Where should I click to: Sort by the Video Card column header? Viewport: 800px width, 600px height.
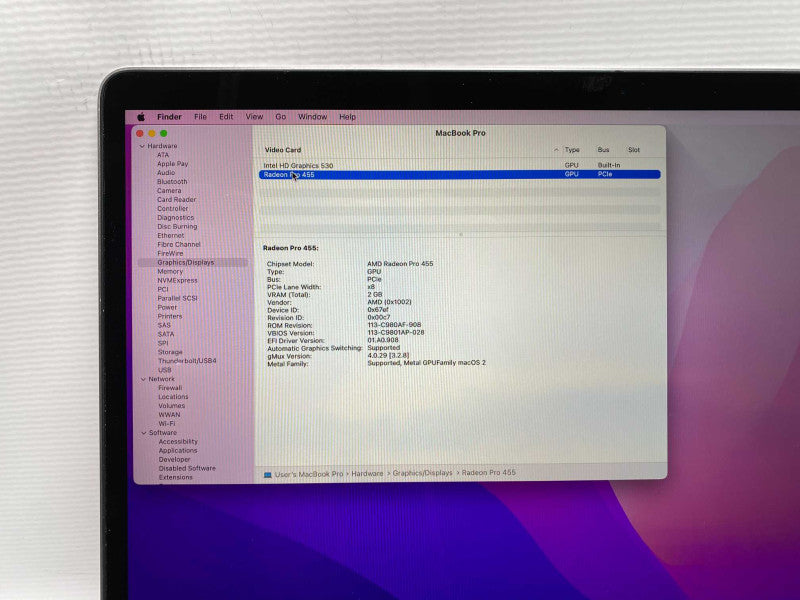[283, 150]
